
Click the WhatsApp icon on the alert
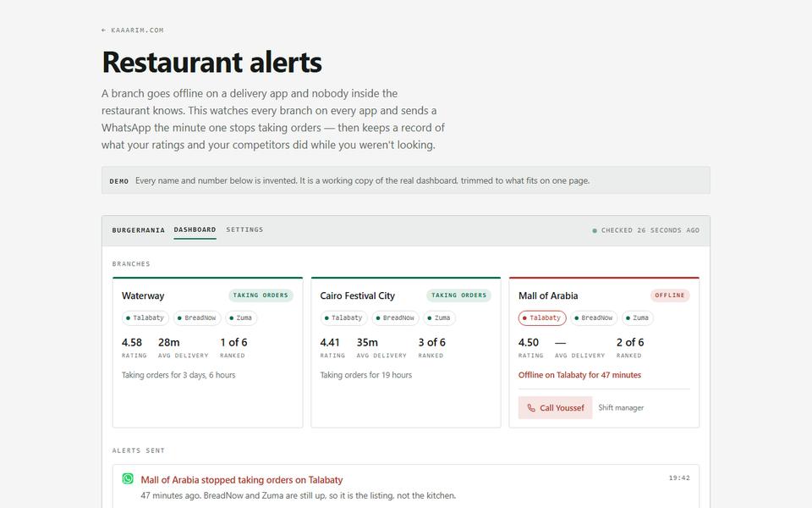coord(128,478)
